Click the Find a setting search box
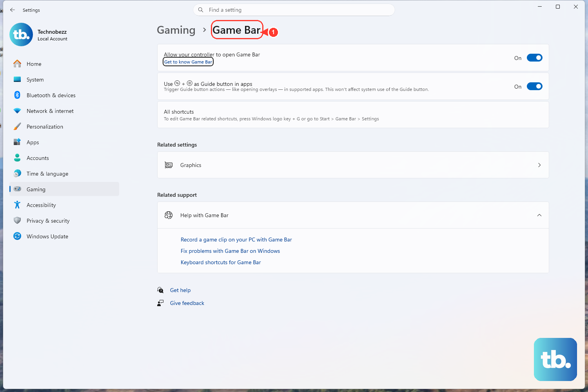This screenshot has height=392, width=588. click(x=294, y=10)
